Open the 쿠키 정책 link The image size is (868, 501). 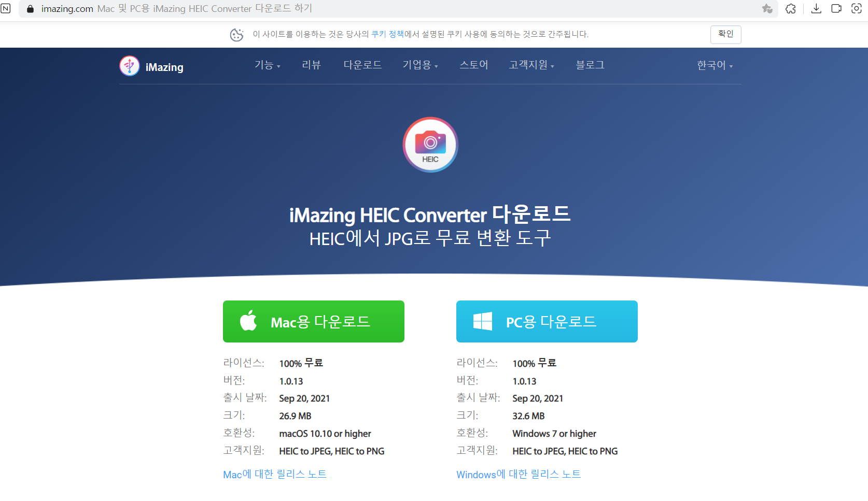[387, 34]
